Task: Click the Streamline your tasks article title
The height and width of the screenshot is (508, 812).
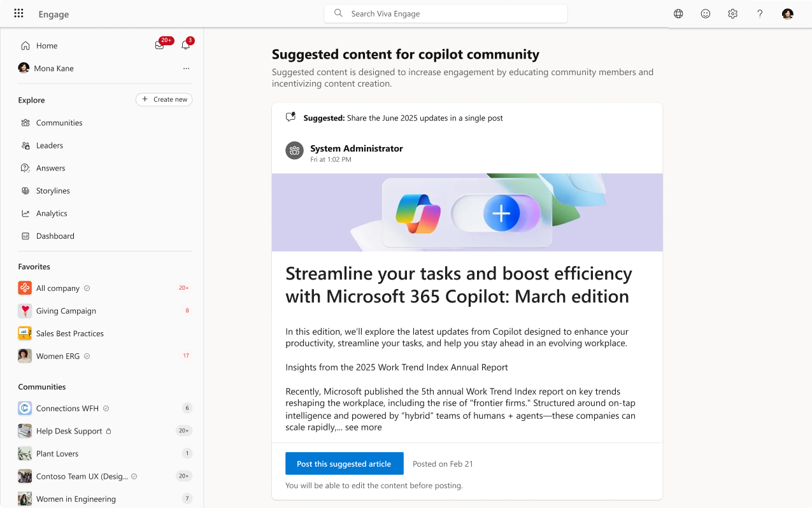Action: pos(459,285)
